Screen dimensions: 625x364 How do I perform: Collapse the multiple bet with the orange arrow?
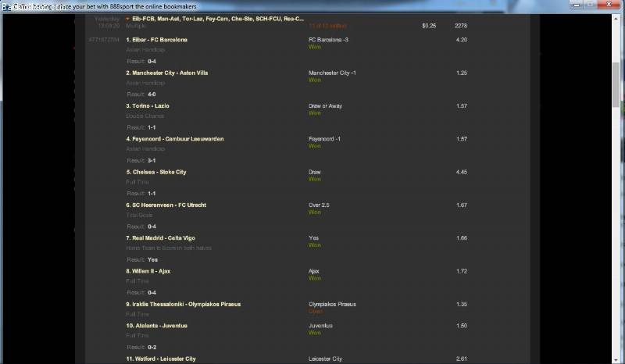pos(127,19)
